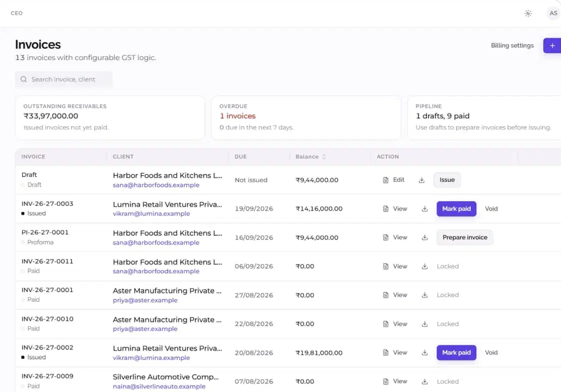This screenshot has width=561, height=392.
Task: Click the document icon in the Draft row
Action: [386, 180]
